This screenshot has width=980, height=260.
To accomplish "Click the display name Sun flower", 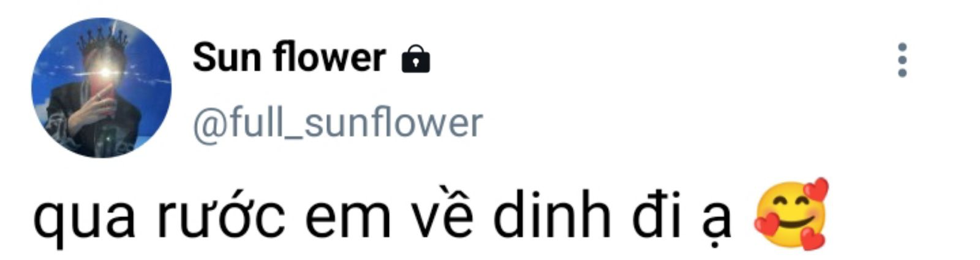I will [289, 57].
